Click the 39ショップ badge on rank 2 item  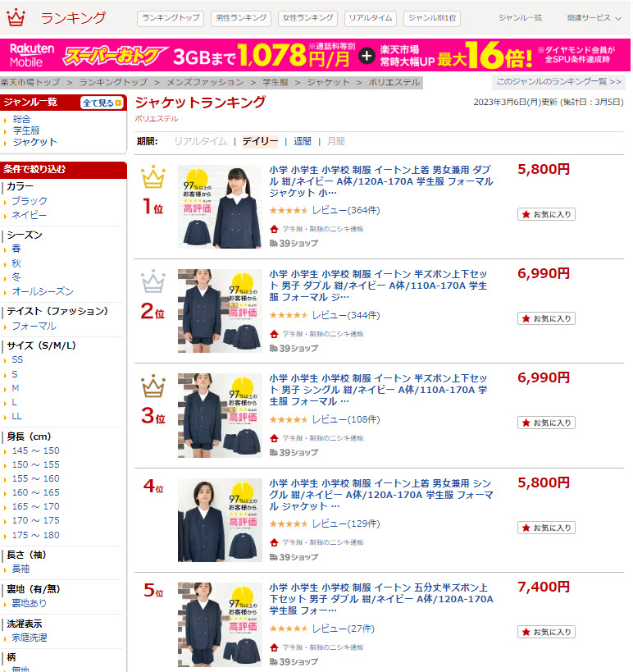[294, 348]
